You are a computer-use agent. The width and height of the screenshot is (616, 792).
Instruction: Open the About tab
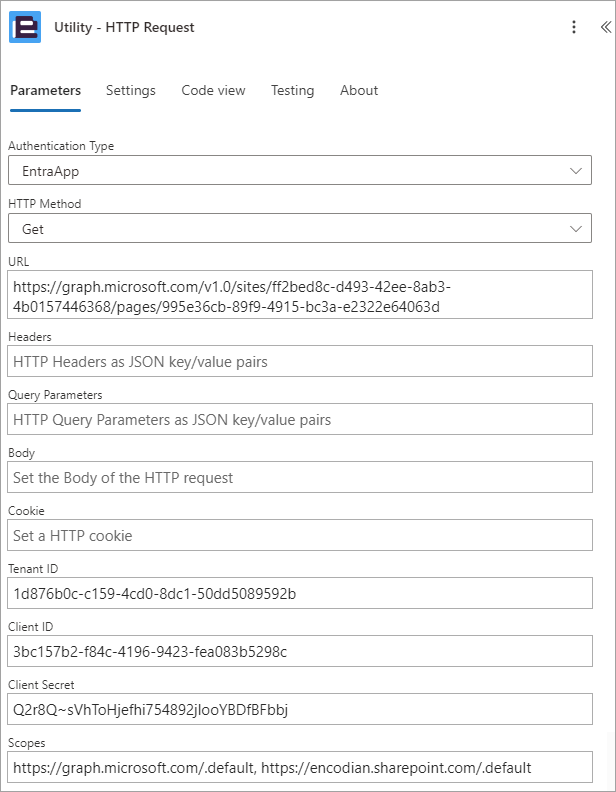point(359,90)
